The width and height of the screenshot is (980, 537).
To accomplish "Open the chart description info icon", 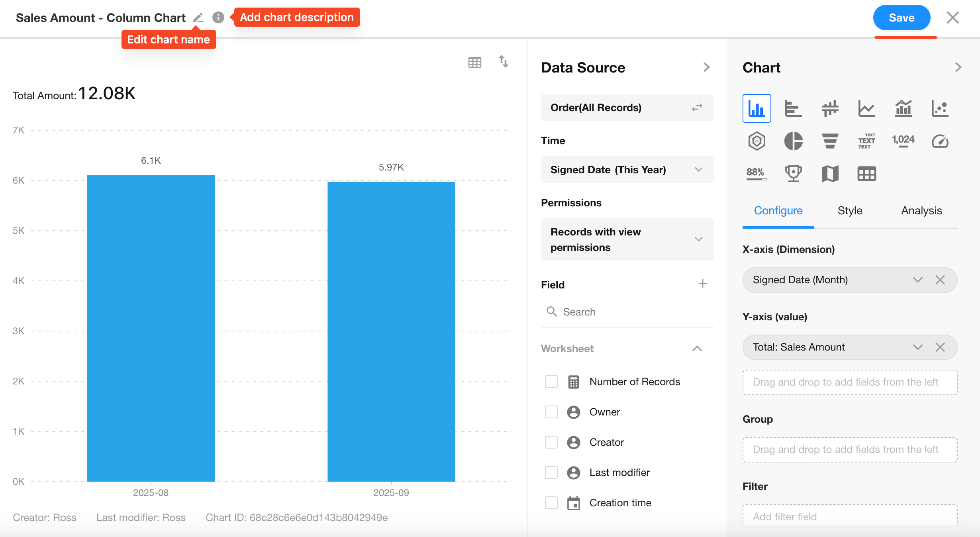I will click(218, 18).
